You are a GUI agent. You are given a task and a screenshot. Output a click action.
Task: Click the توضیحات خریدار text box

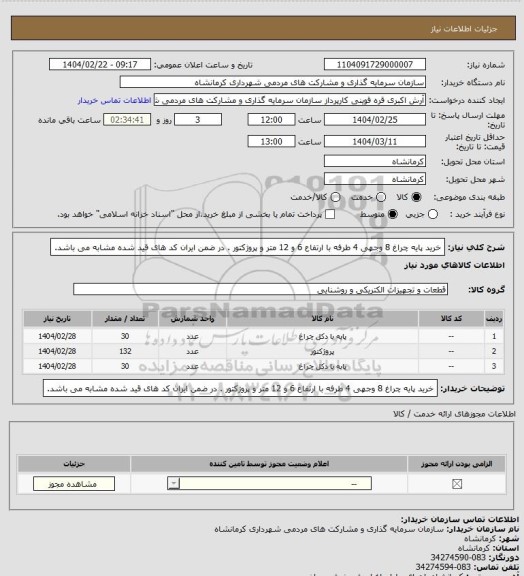240,388
